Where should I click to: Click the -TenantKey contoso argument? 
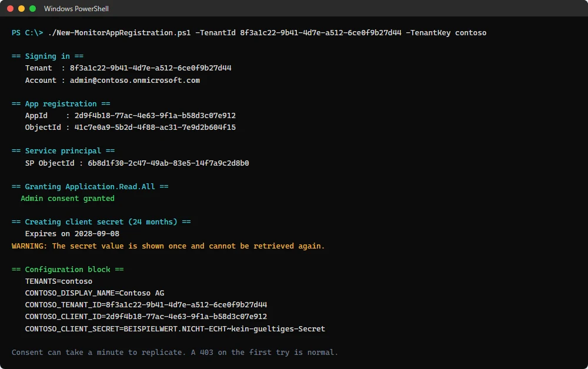pos(446,32)
